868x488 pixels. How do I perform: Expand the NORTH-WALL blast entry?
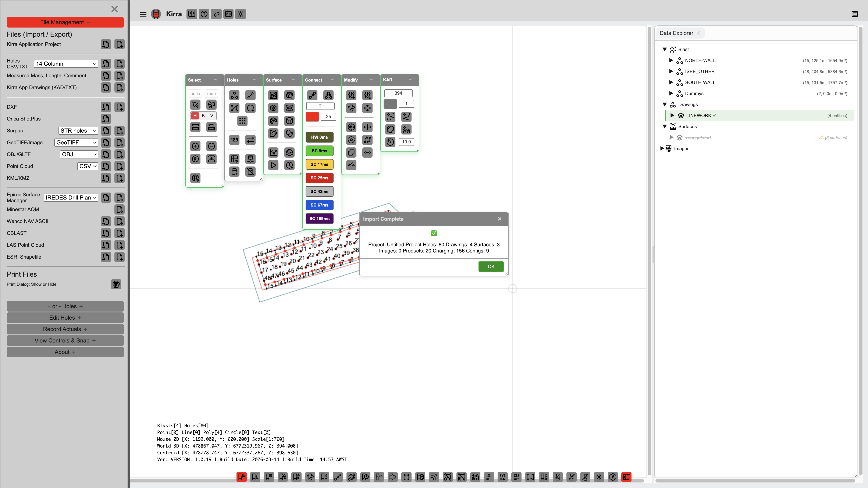pos(670,60)
